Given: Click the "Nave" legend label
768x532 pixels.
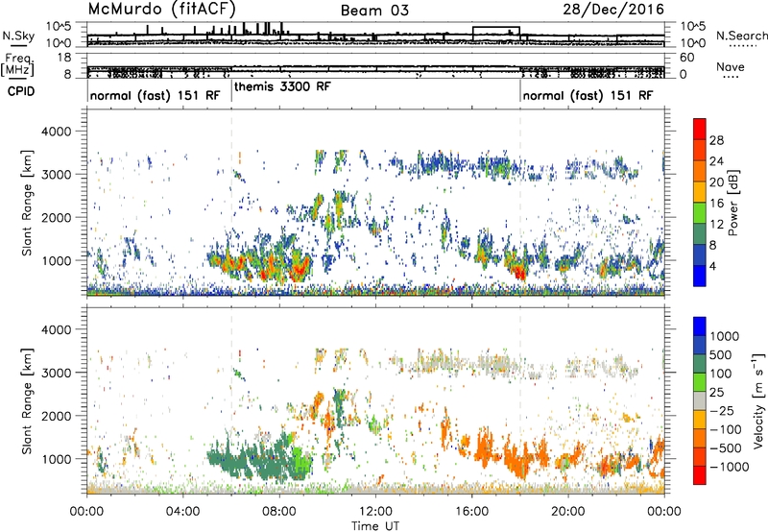Looking at the screenshot, I should click(x=731, y=66).
